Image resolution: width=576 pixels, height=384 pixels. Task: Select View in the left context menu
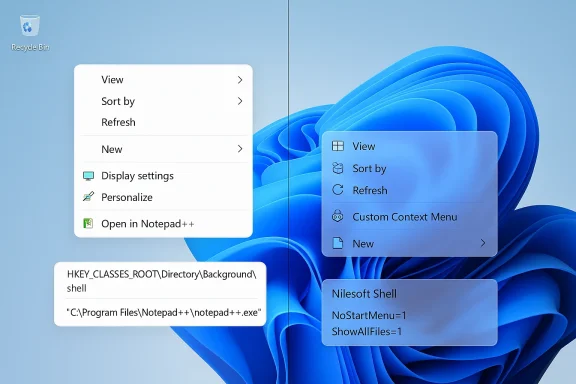pos(163,80)
